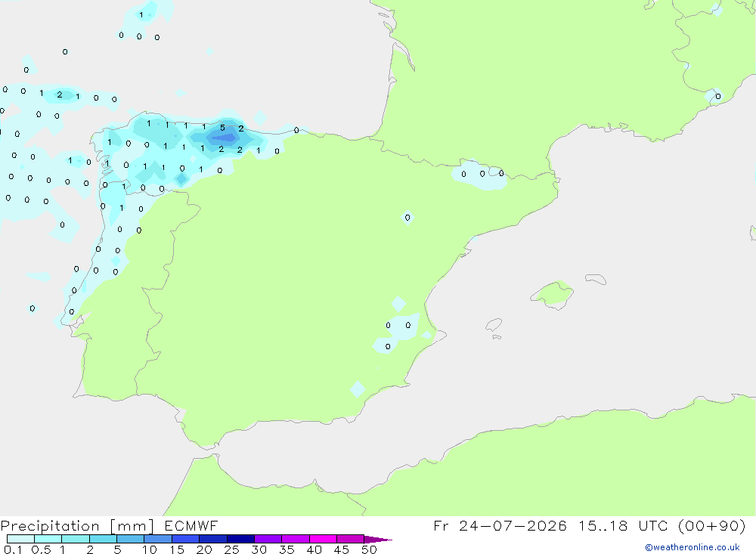756x554 pixels.
Task: Click the 25–30 mm legend color box
Action: (x=240, y=539)
